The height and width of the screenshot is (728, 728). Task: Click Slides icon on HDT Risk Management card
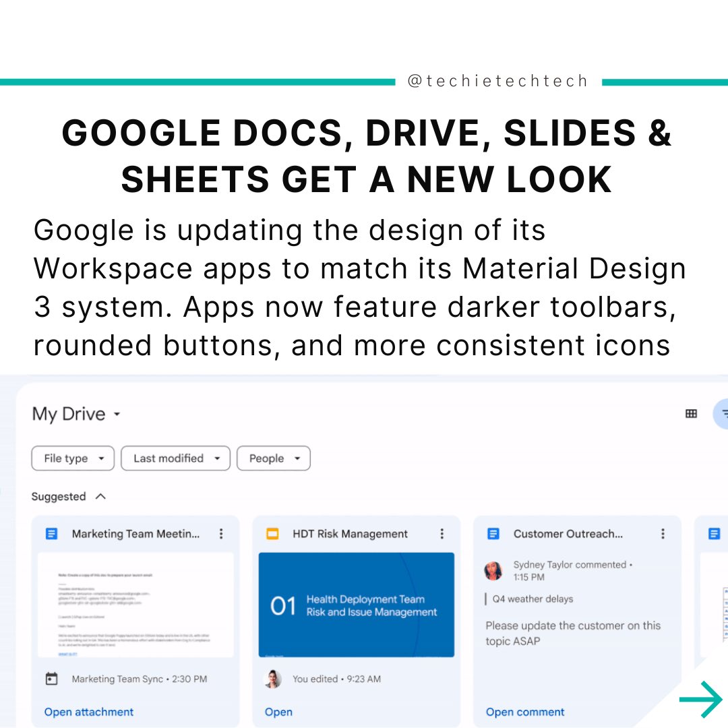click(x=272, y=533)
